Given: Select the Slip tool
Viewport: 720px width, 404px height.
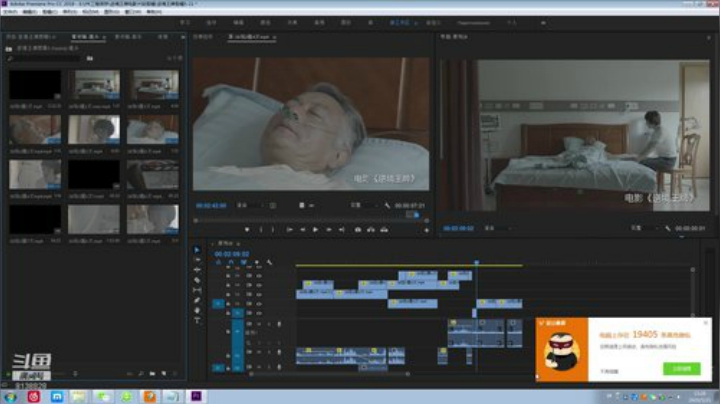Looking at the screenshot, I should pyautogui.click(x=197, y=290).
